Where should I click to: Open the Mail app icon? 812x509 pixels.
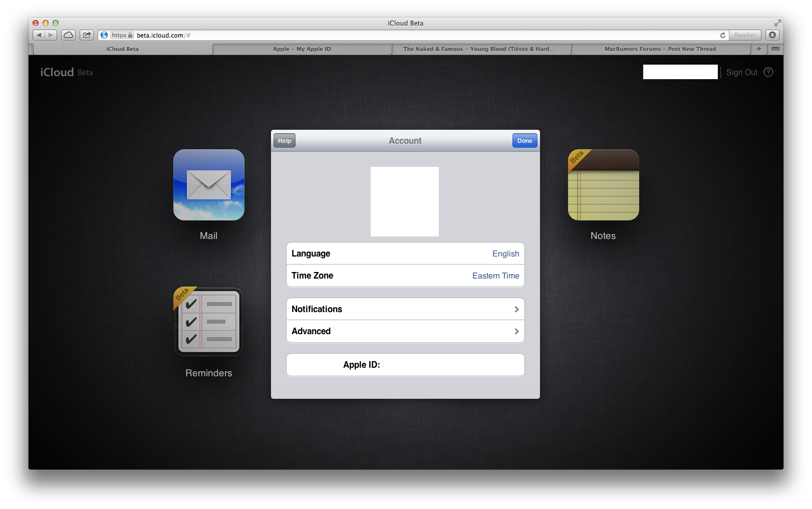[x=209, y=185]
